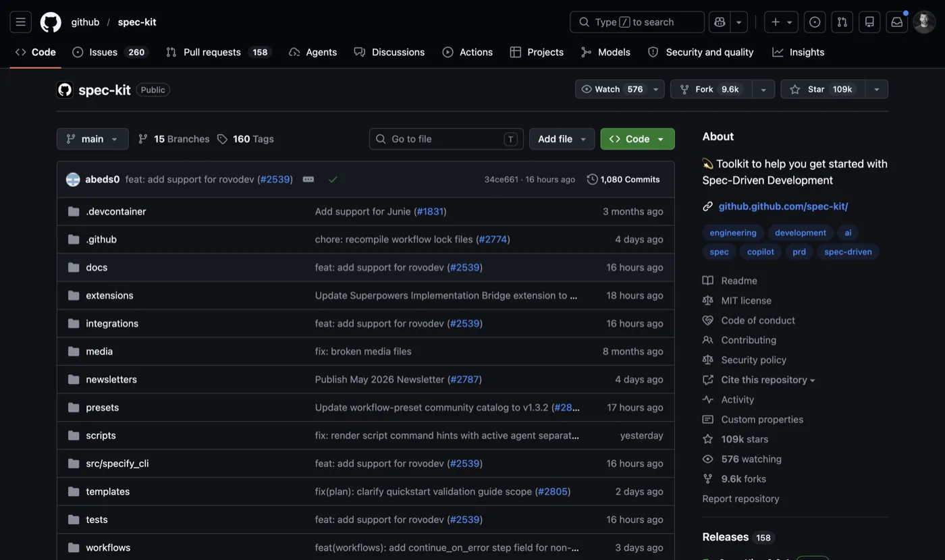Image resolution: width=945 pixels, height=560 pixels.
Task: Fork the spec-kit repository
Action: coord(711,89)
